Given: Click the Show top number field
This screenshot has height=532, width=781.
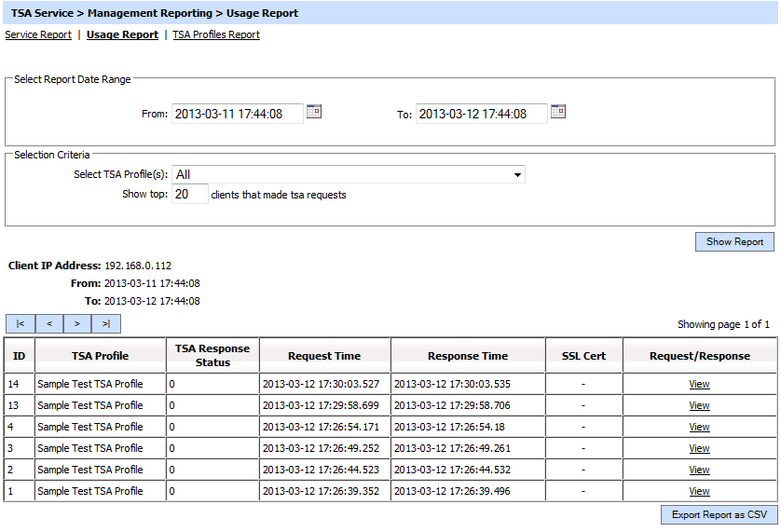Looking at the screenshot, I should tap(190, 195).
